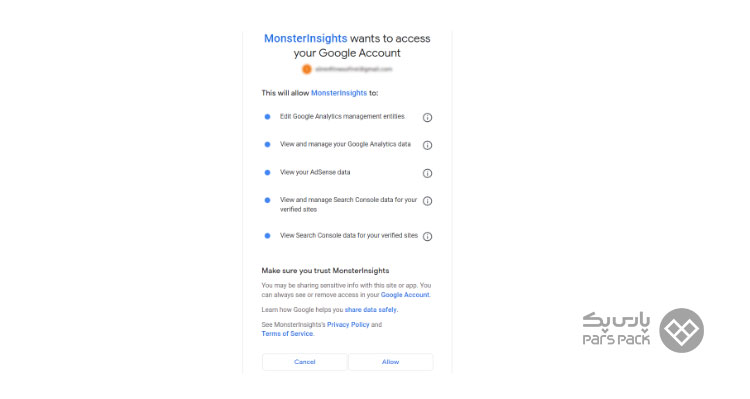Cancel the access request

(x=305, y=362)
